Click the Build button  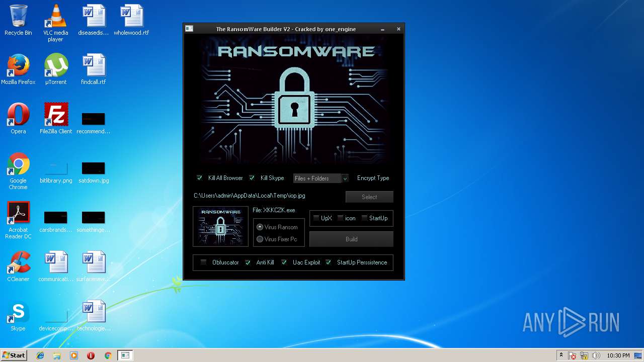pos(351,239)
